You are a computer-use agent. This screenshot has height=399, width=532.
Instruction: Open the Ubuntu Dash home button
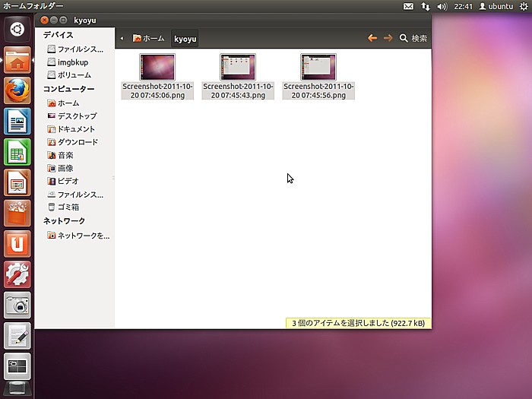pyautogui.click(x=17, y=29)
